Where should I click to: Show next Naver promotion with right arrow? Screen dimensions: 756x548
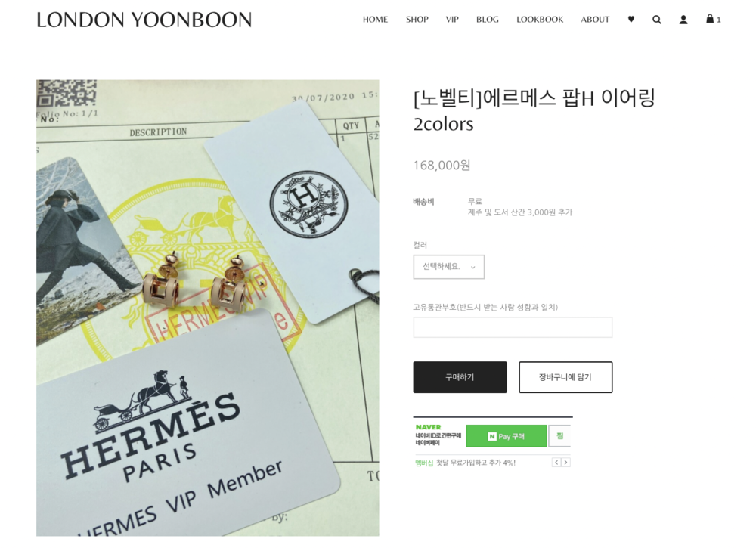tap(566, 463)
